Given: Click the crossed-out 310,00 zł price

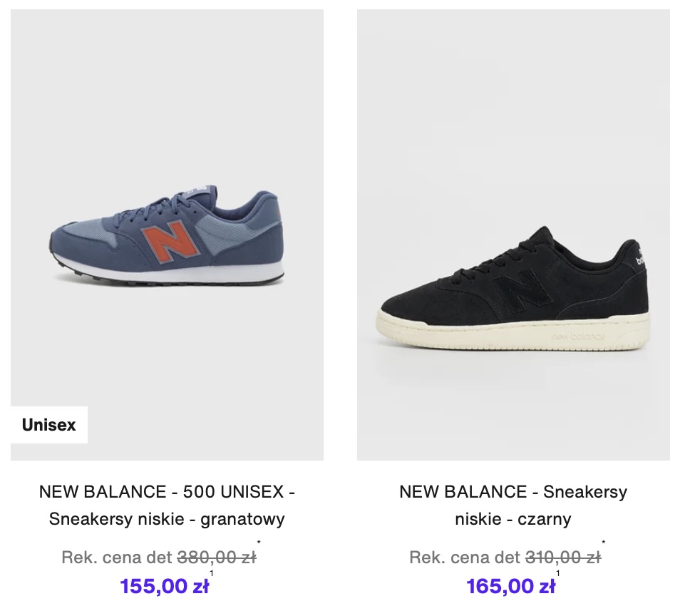Looking at the screenshot, I should coord(563,558).
